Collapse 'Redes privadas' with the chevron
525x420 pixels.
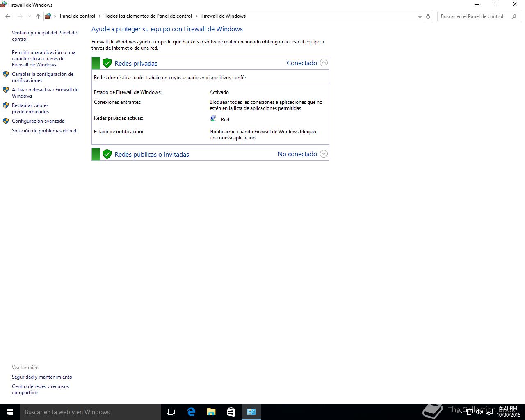point(324,63)
